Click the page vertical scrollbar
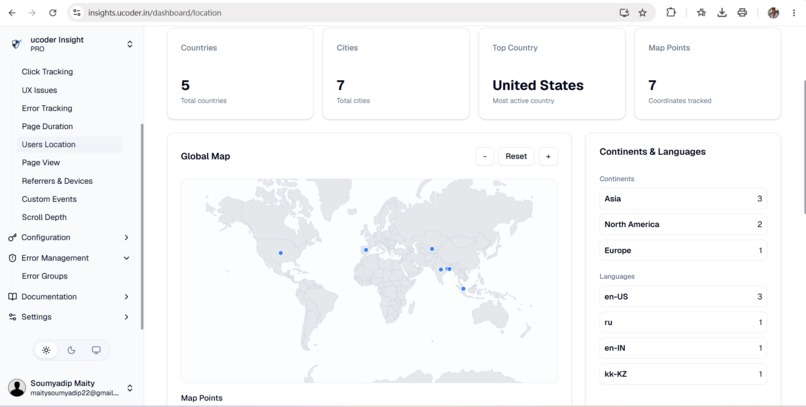Screen dimensions: 806x407 pyautogui.click(x=803, y=146)
